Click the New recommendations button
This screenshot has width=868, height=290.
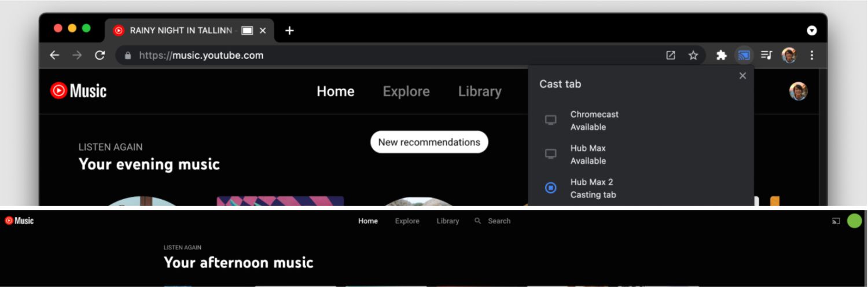429,142
